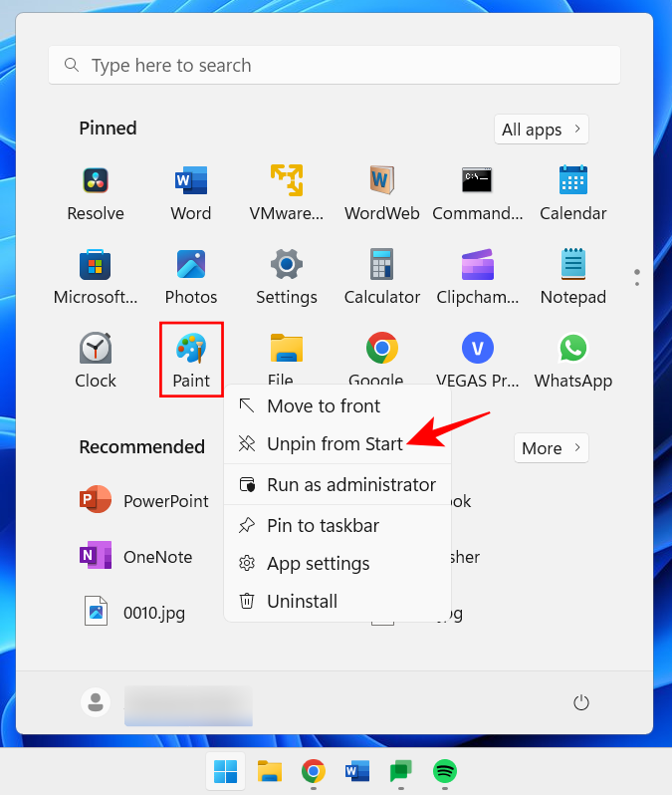This screenshot has width=672, height=795.
Task: Choose Pin to taskbar option
Action: [x=323, y=525]
